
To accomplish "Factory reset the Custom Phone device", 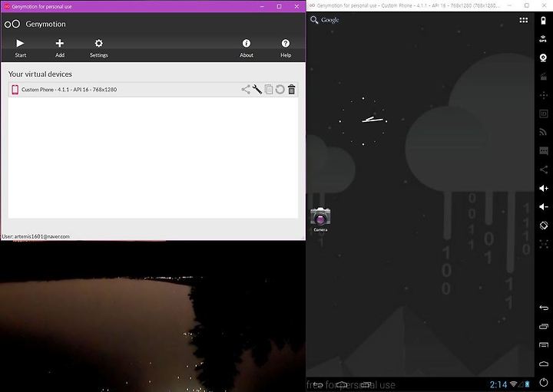I will 280,90.
